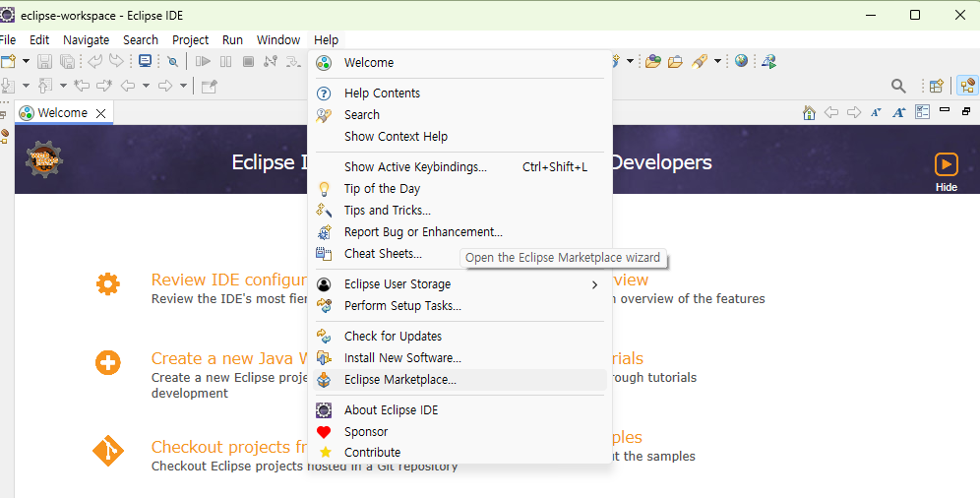Open the dropdown arrow beside New icon

26,61
